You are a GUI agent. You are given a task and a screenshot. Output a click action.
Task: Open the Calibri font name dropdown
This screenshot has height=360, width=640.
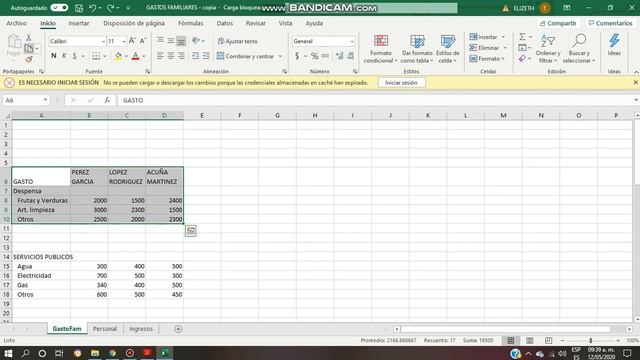(x=103, y=41)
